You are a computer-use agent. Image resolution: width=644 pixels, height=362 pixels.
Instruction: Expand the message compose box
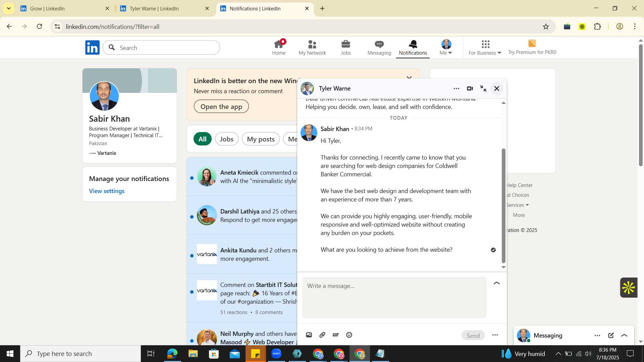pos(497,283)
